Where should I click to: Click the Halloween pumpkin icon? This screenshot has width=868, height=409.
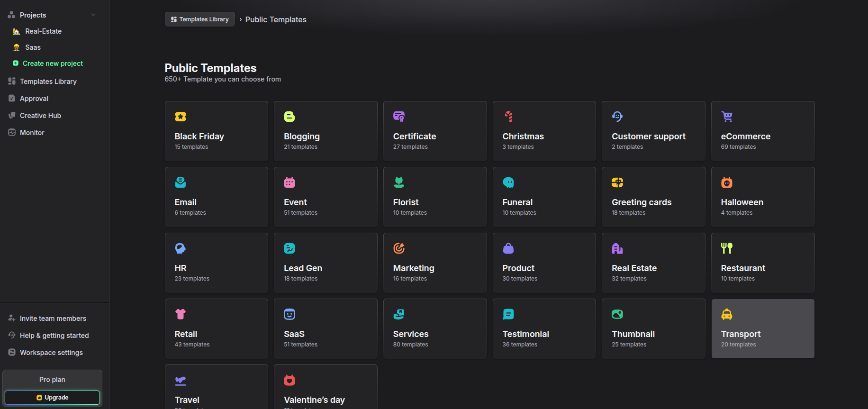coord(727,182)
